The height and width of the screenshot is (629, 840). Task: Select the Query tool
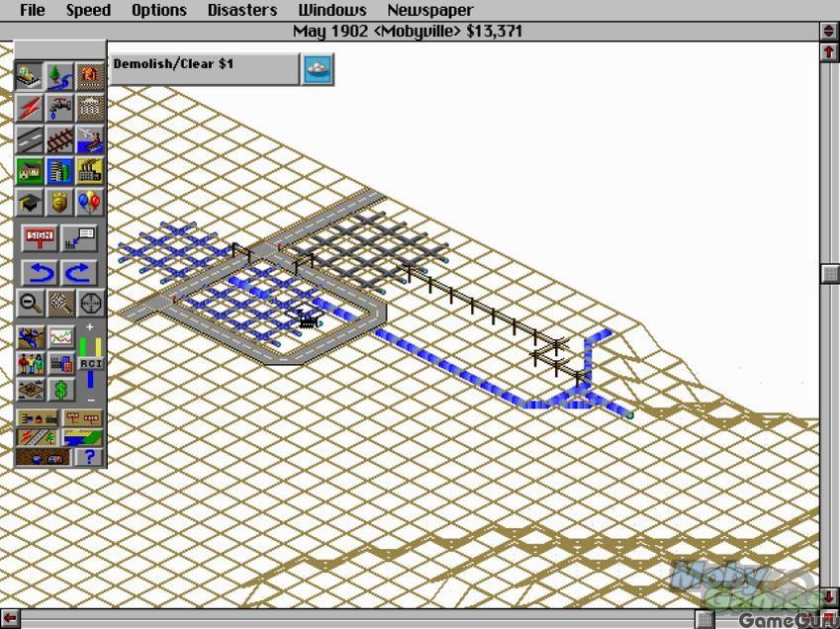click(79, 238)
